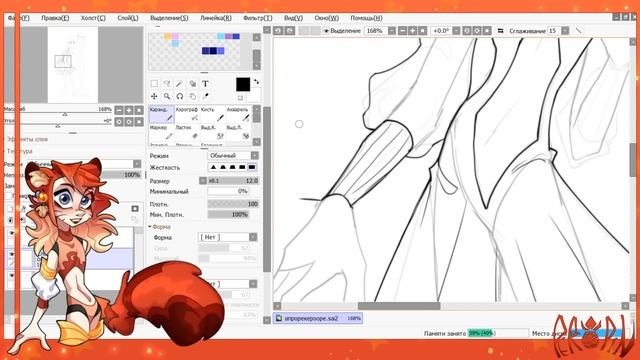Switch to the апрорекероорe.sai2 document tab
Screen dimensions: 640x360
318,318
